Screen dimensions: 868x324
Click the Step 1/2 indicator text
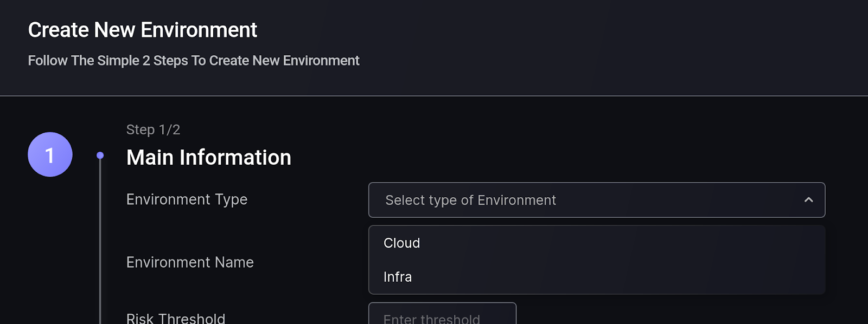pos(153,129)
